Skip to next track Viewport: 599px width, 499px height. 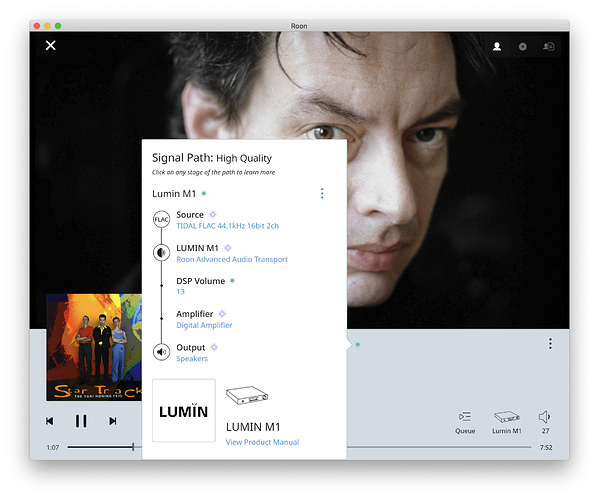pyautogui.click(x=113, y=421)
